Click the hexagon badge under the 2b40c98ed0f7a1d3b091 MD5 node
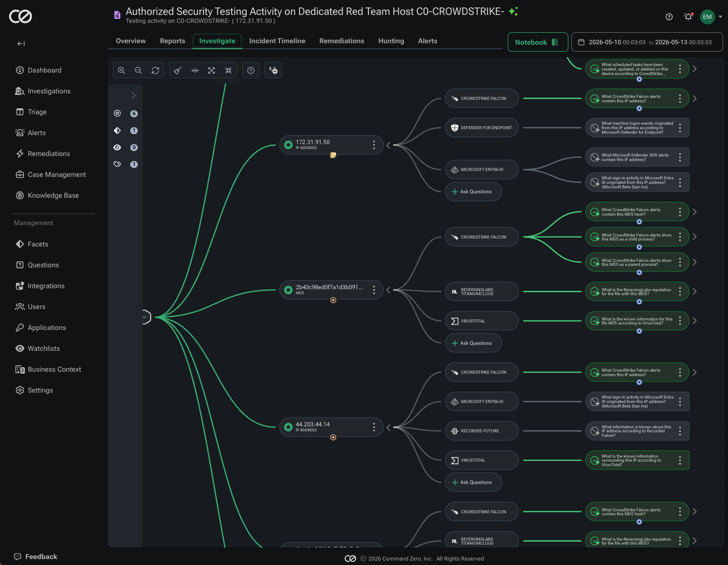This screenshot has width=728, height=565. point(333,300)
